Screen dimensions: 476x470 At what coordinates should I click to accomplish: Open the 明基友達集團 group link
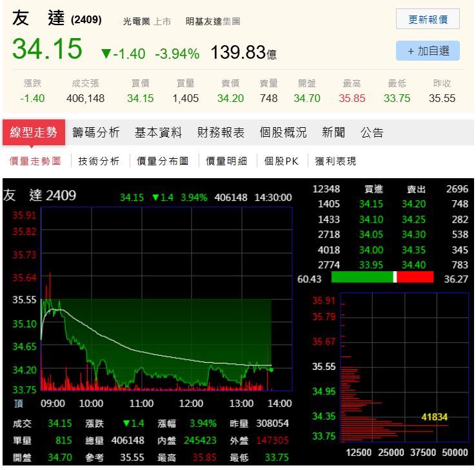213,21
